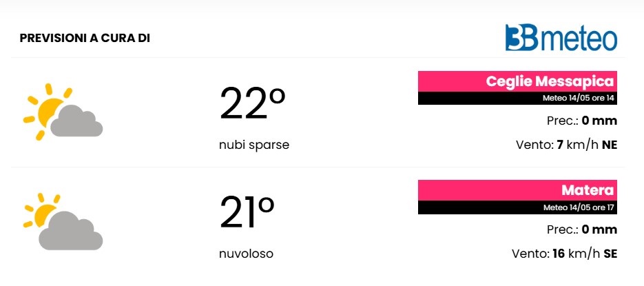
Task: Click the sun and cloud icon for Ceglie Messapica
Action: [63, 112]
